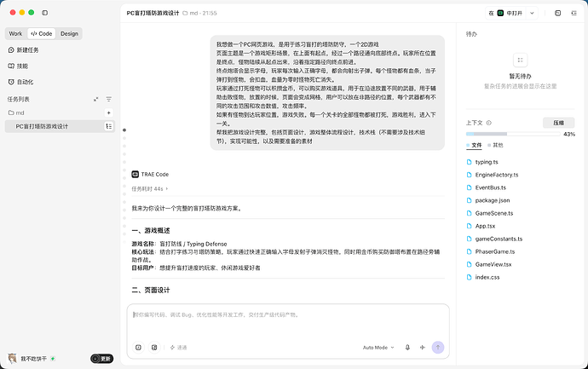Click the 在…中打开 open-in button
This screenshot has height=369, width=588.
point(505,13)
